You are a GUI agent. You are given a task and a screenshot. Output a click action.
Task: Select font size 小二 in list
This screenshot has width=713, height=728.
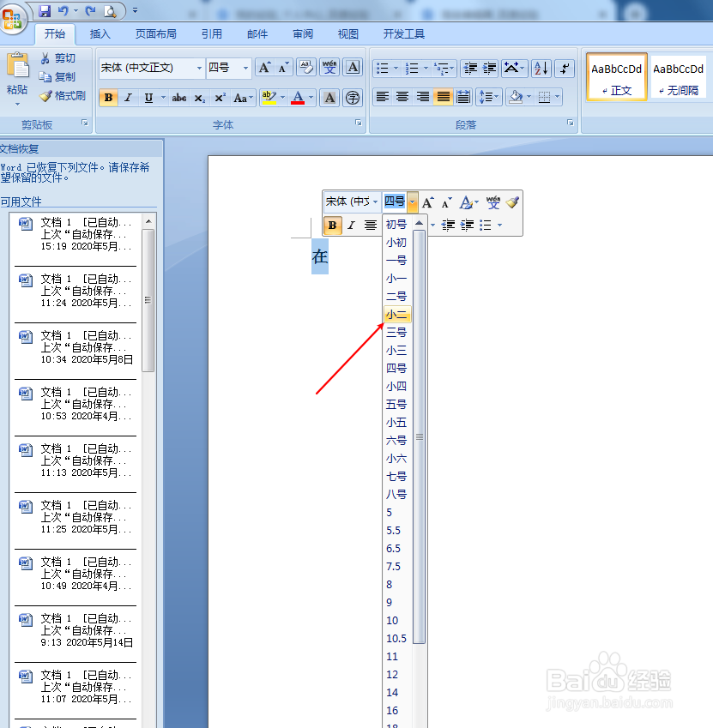click(397, 315)
